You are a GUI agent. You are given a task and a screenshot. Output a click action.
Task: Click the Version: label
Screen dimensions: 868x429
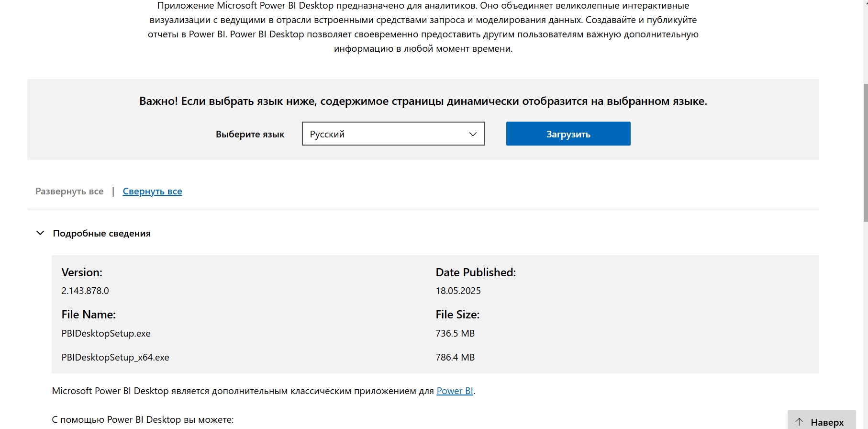(82, 272)
